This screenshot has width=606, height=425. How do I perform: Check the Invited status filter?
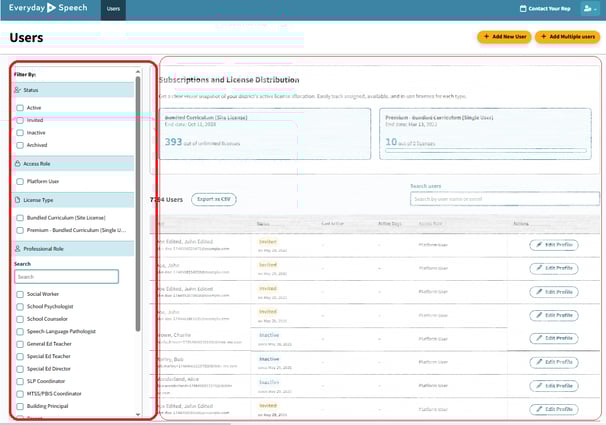click(20, 120)
